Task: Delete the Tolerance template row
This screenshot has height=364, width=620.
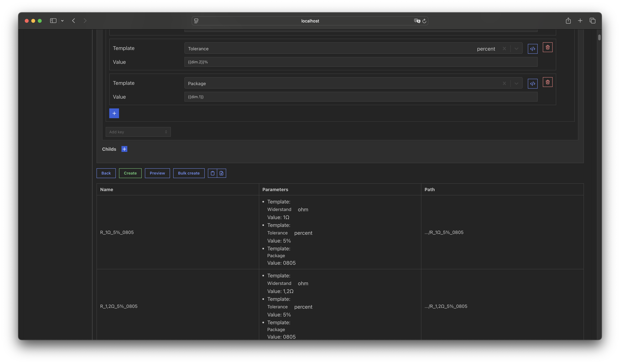Action: pyautogui.click(x=547, y=47)
